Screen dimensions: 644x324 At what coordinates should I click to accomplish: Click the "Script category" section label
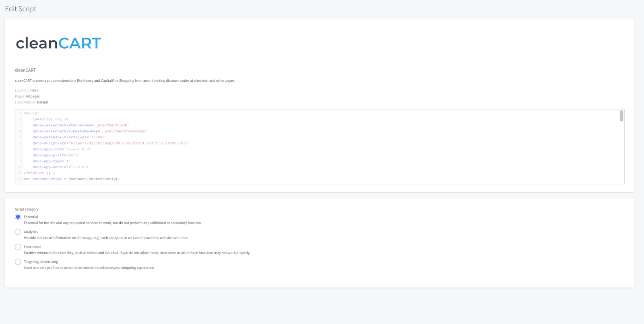pos(27,209)
